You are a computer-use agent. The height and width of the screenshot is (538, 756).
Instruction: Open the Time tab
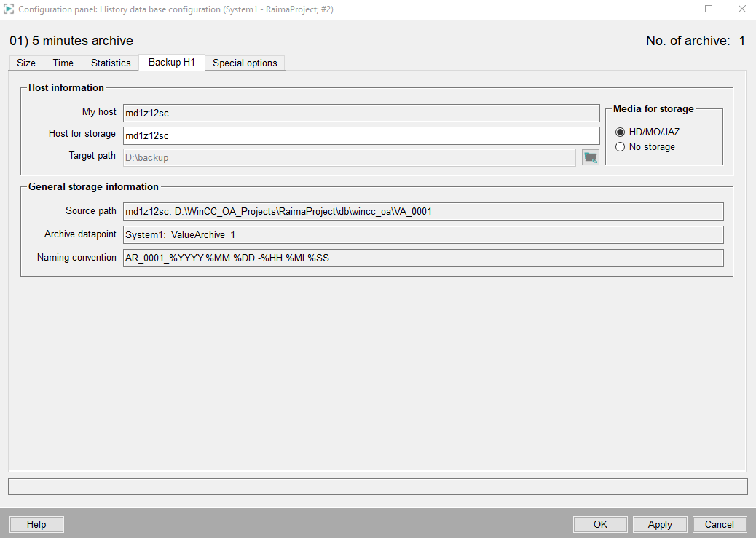(63, 63)
